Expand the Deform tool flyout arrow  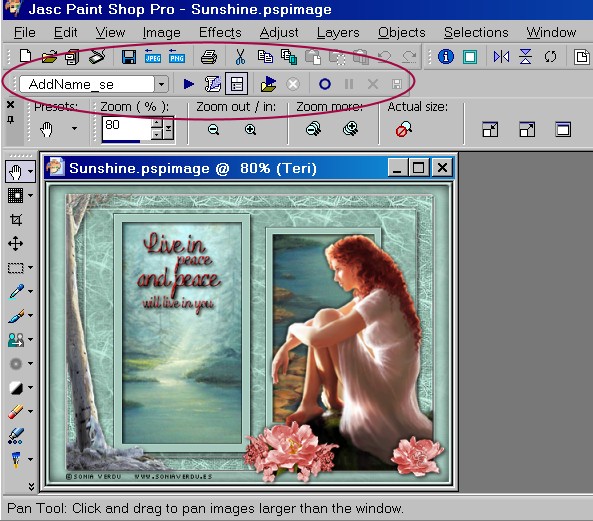tap(30, 195)
